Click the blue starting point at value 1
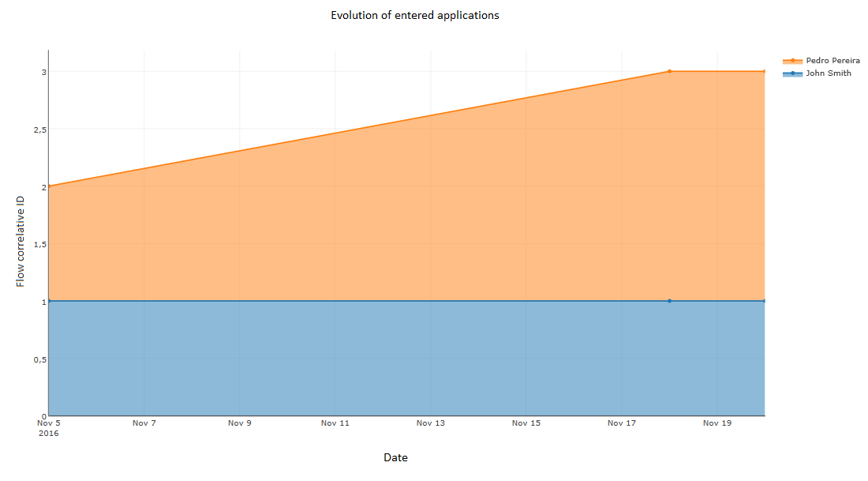Image resolution: width=868 pixels, height=481 pixels. tap(49, 301)
